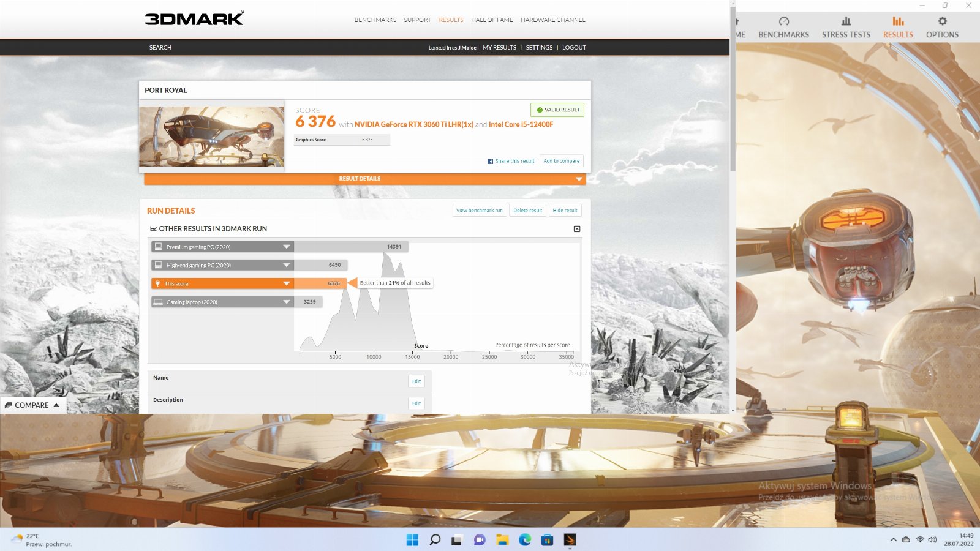Log out using the Logout link
980x551 pixels.
[574, 47]
